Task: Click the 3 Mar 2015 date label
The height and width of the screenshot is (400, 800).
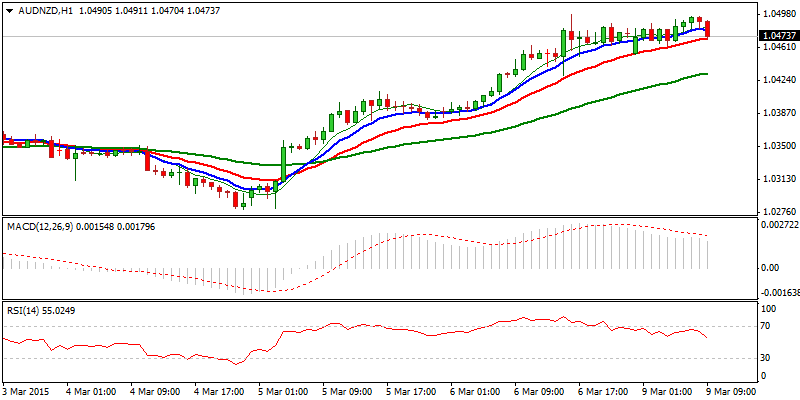Action: [x=26, y=391]
